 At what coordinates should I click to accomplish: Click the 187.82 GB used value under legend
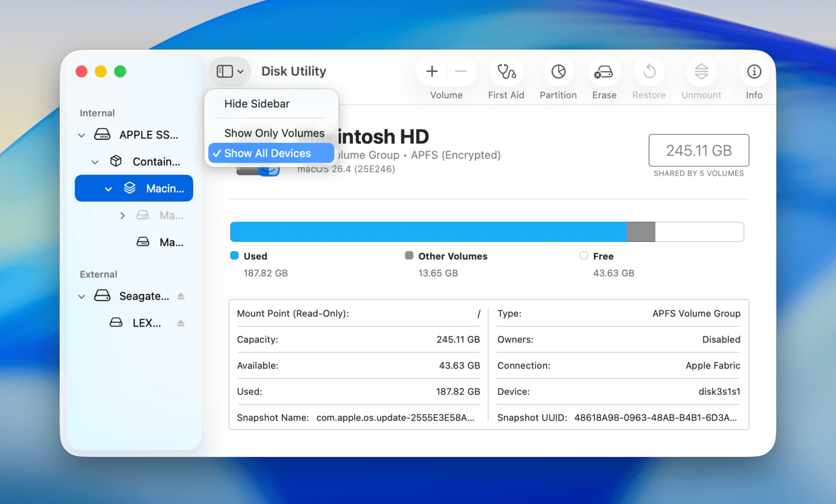click(265, 273)
